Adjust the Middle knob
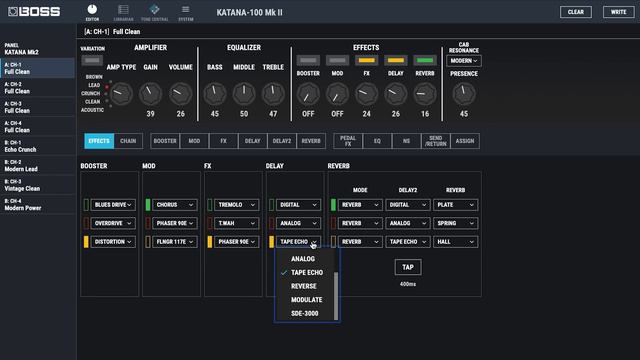Screen dimensions: 640x360 [x=244, y=94]
